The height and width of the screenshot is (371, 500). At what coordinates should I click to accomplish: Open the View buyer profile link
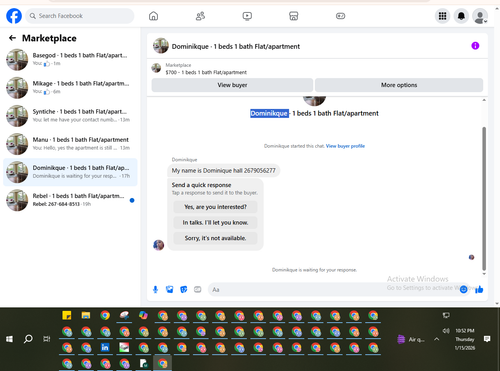click(x=345, y=146)
